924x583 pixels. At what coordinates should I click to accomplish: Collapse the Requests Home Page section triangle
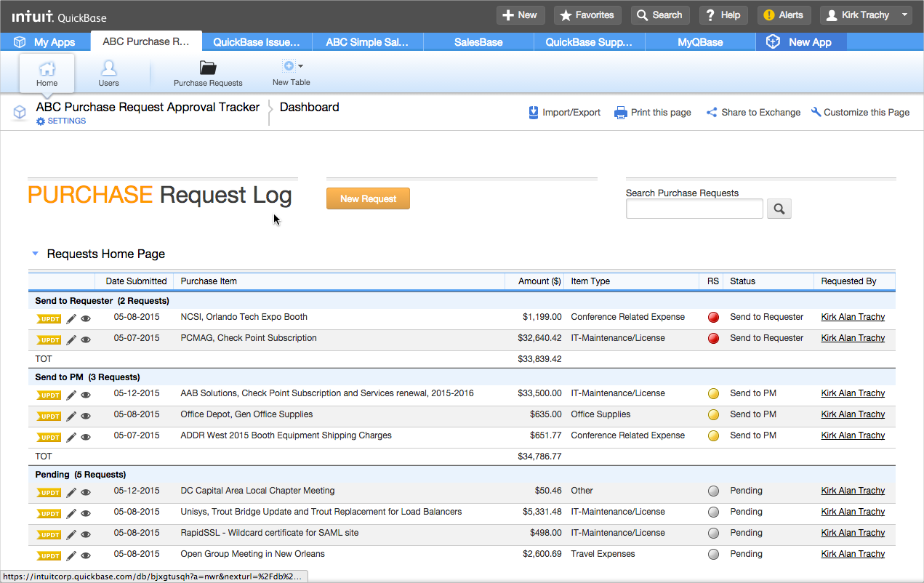click(x=34, y=254)
